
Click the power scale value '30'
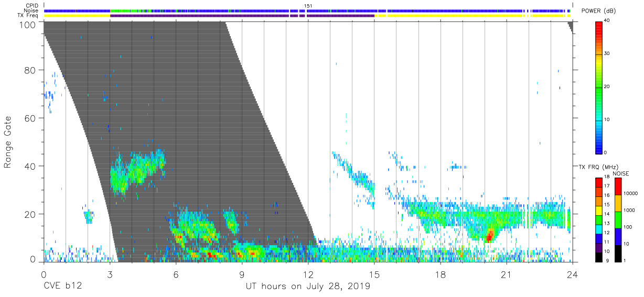click(x=607, y=53)
